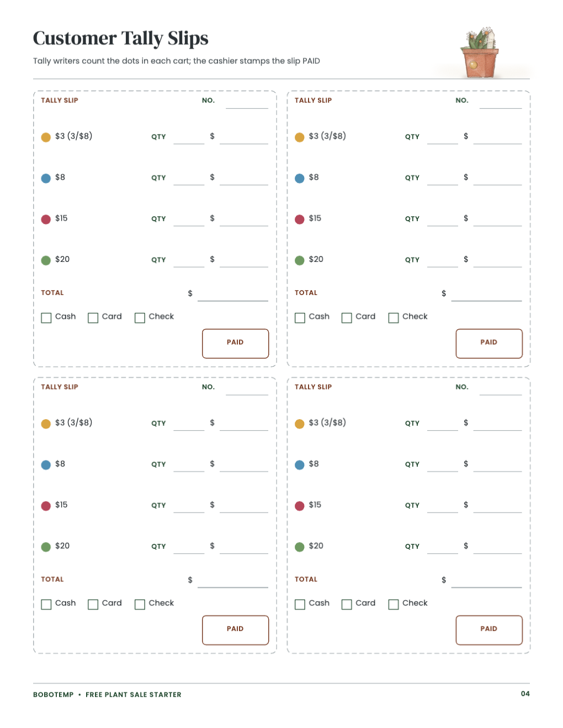Click the cactus pot illustration
The image size is (563, 728).
(x=480, y=52)
